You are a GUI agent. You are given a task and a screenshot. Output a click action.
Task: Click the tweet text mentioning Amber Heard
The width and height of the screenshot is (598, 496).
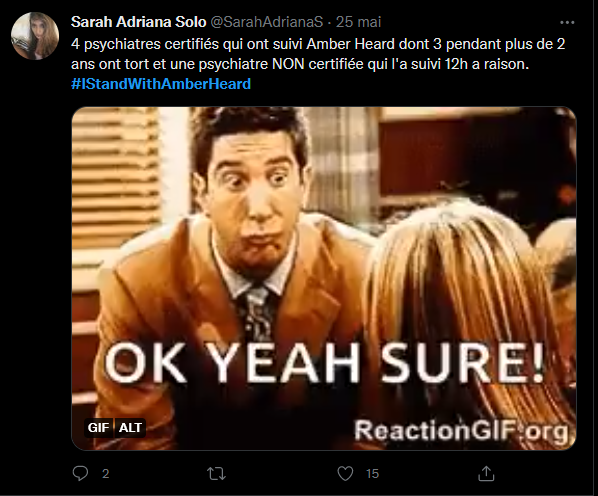[318, 54]
